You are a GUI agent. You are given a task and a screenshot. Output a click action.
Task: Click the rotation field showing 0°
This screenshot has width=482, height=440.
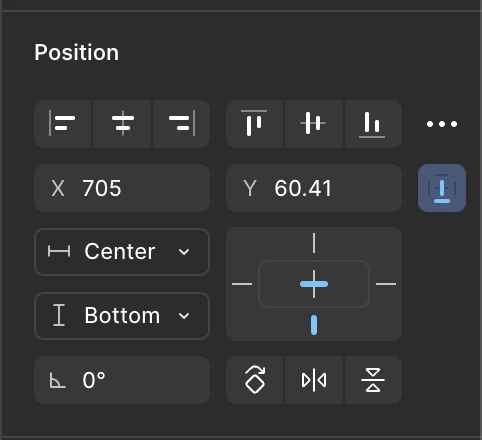click(122, 380)
